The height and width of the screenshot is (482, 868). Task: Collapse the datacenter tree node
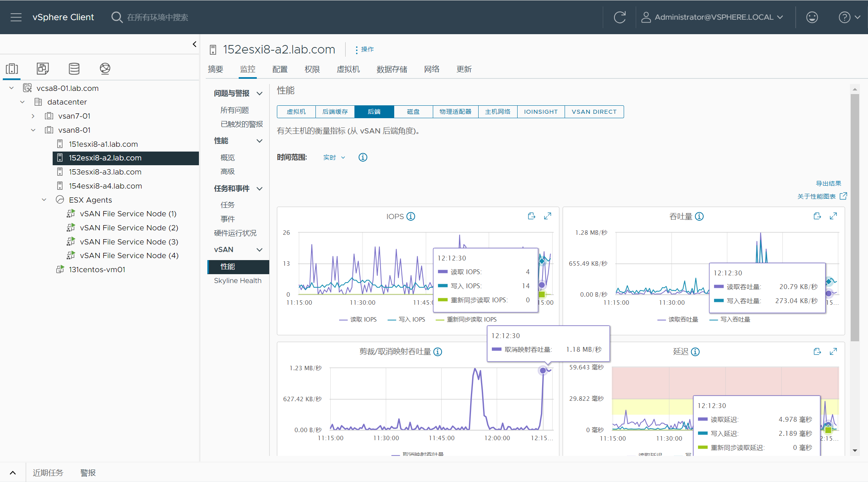[23, 102]
